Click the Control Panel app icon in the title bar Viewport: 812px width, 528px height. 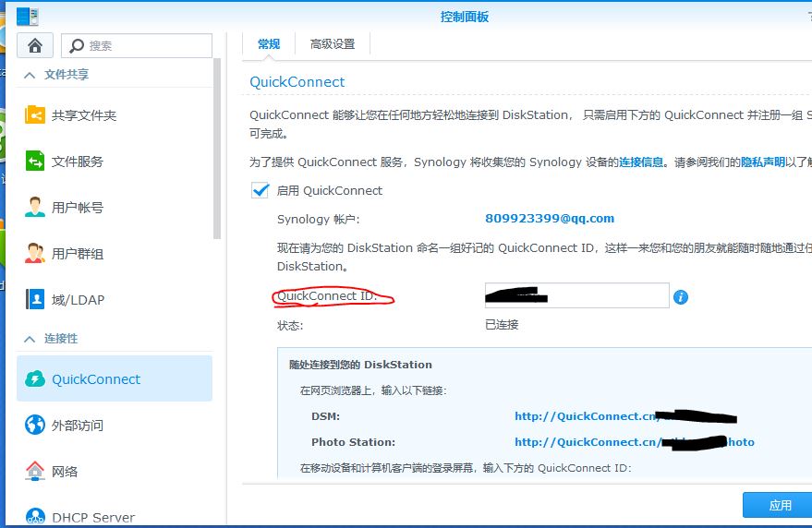[28, 17]
